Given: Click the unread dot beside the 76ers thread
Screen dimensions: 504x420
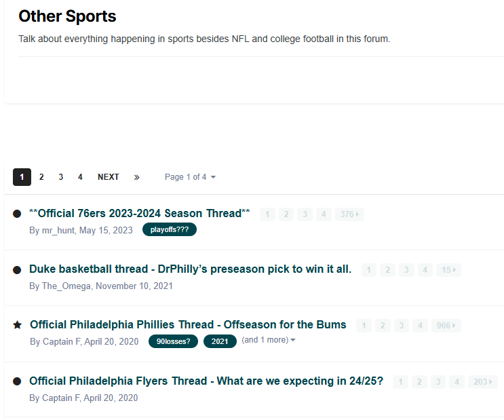Looking at the screenshot, I should point(17,214).
